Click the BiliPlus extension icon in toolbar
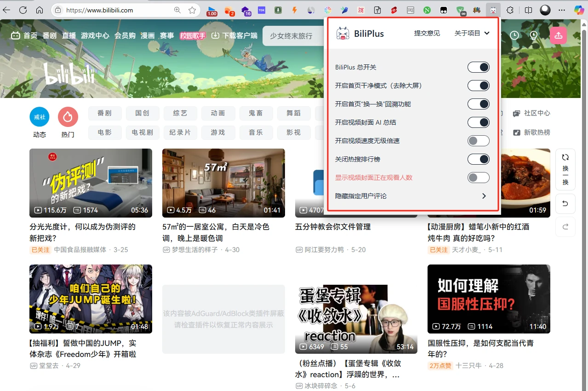This screenshot has height=391, width=588. pos(493,10)
